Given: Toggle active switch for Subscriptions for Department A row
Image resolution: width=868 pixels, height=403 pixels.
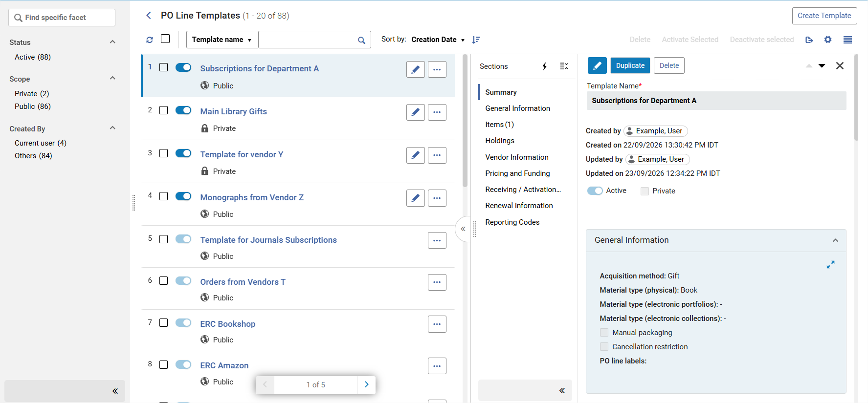Looking at the screenshot, I should [x=183, y=67].
